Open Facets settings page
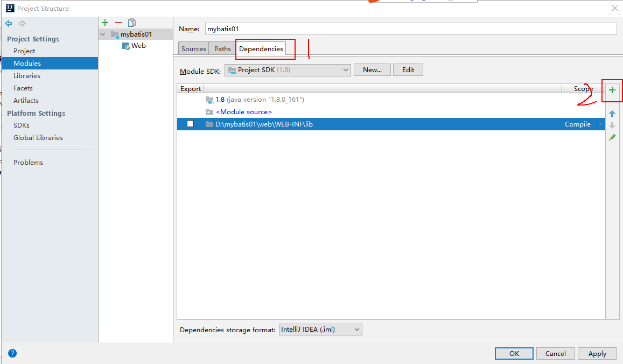 point(23,88)
